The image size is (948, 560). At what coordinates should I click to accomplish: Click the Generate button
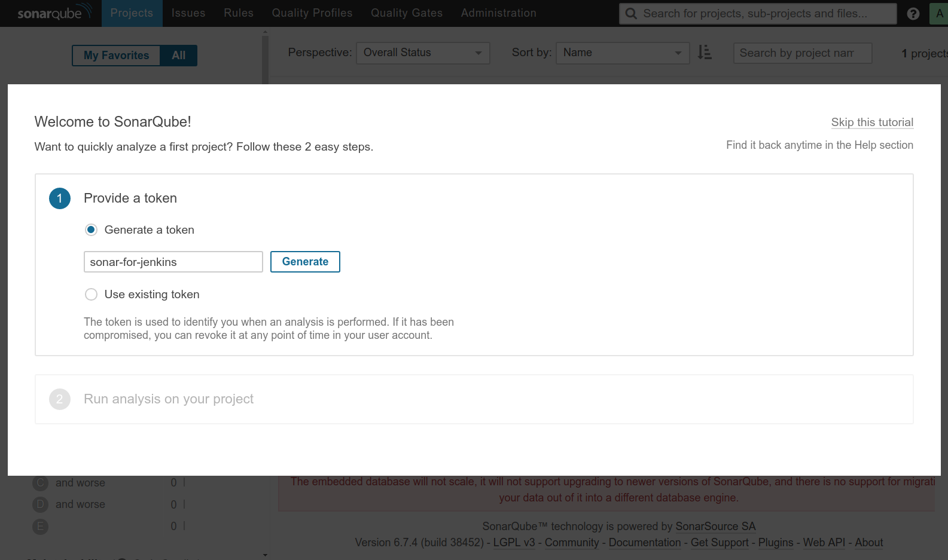click(x=305, y=262)
